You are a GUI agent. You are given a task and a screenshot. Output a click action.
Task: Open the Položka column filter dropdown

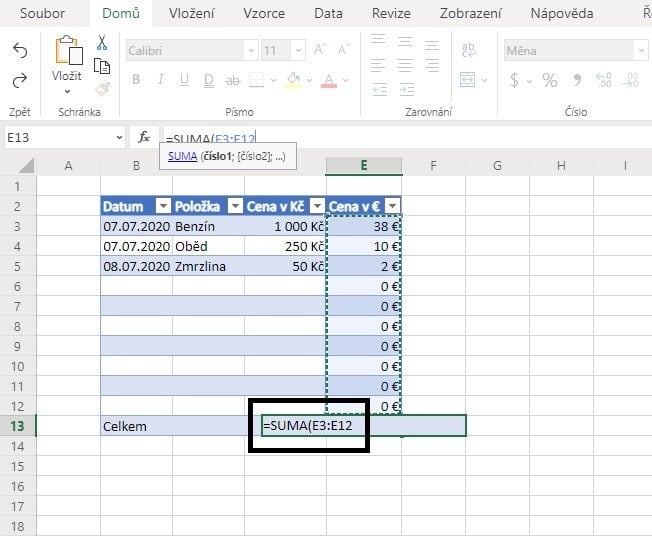click(x=234, y=206)
